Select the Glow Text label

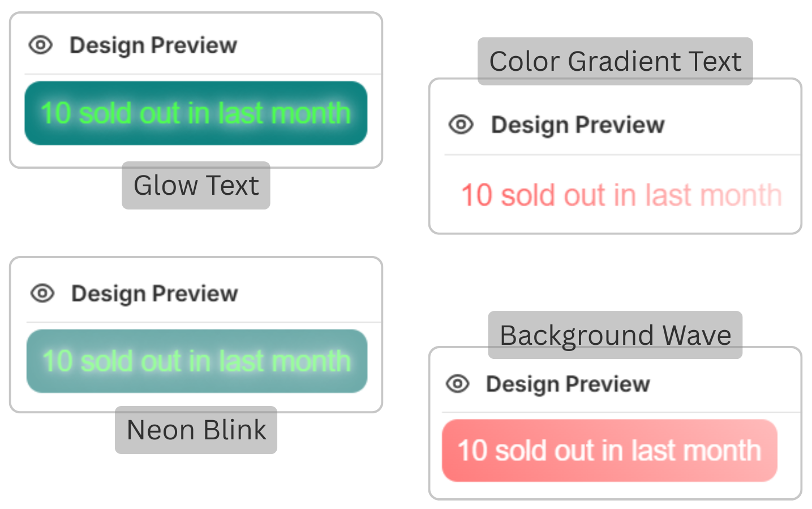pyautogui.click(x=196, y=186)
